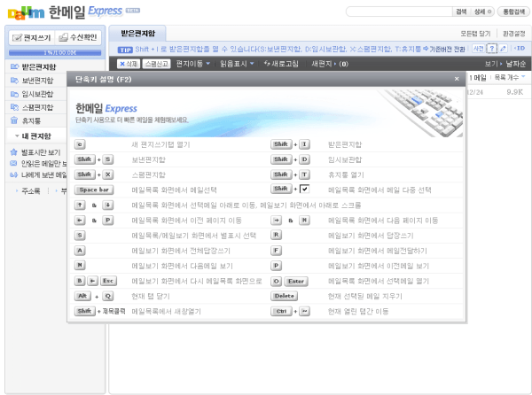Viewport: 532px width, 395px height.
Task: Click the 검색 search button
Action: click(461, 12)
